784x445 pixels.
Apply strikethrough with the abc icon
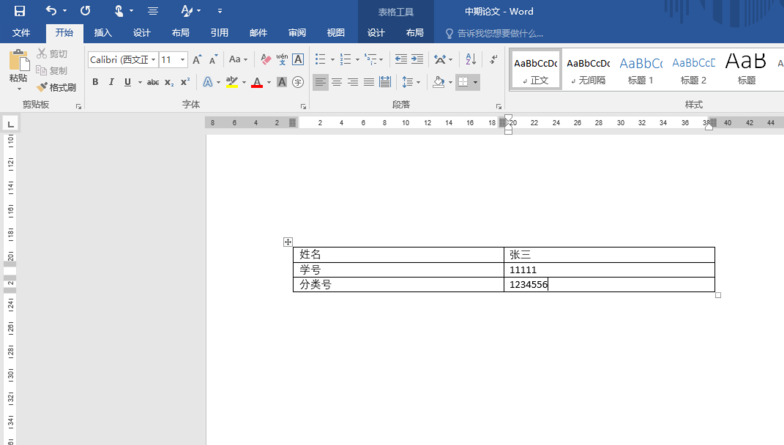click(x=153, y=82)
